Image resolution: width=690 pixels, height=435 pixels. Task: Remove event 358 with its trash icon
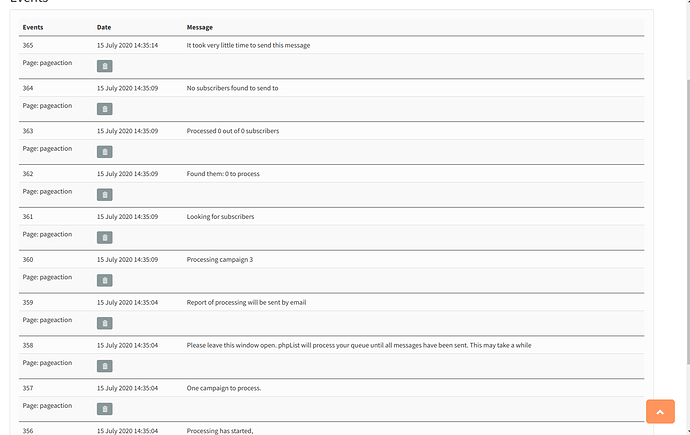(104, 366)
